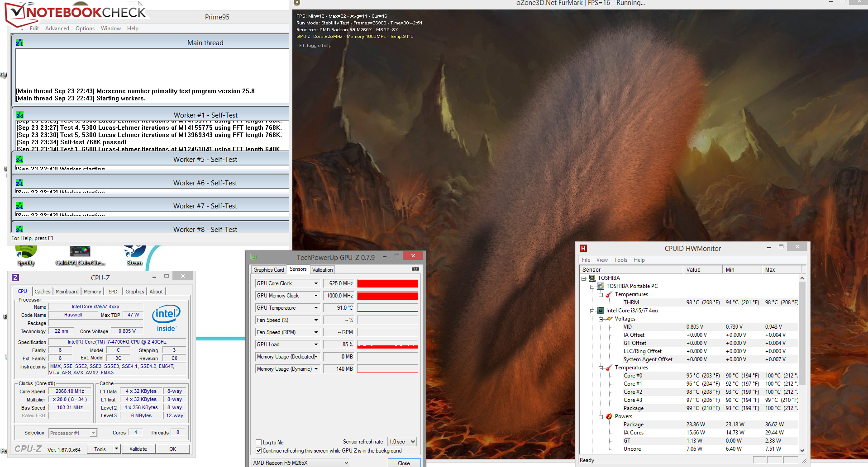Click thermometer icon for CPU core Temperatures

pyautogui.click(x=609, y=368)
